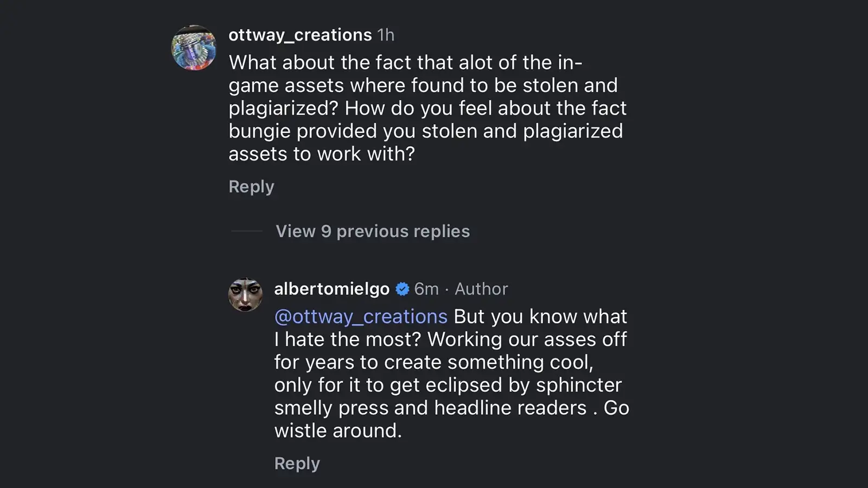Click the 1h timestamp on the top comment
Image resolution: width=868 pixels, height=488 pixels.
click(x=385, y=35)
